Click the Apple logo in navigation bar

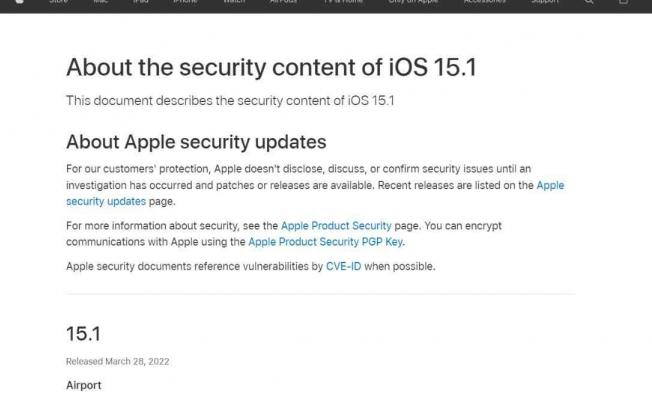pyautogui.click(x=19, y=1)
